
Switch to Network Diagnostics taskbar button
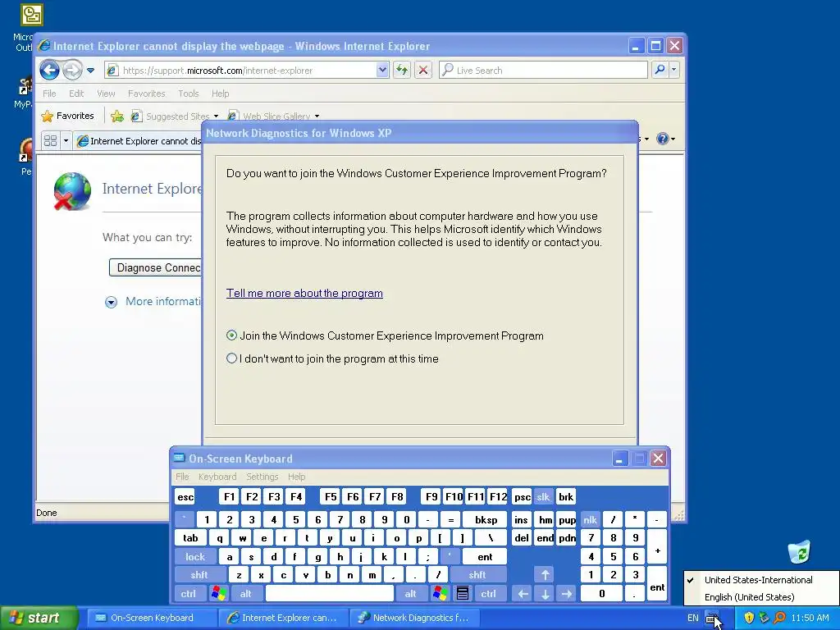click(413, 618)
